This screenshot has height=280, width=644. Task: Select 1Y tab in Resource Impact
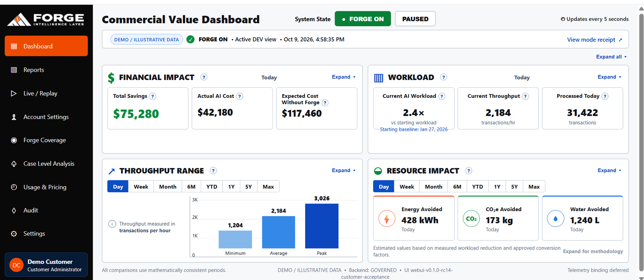point(497,187)
